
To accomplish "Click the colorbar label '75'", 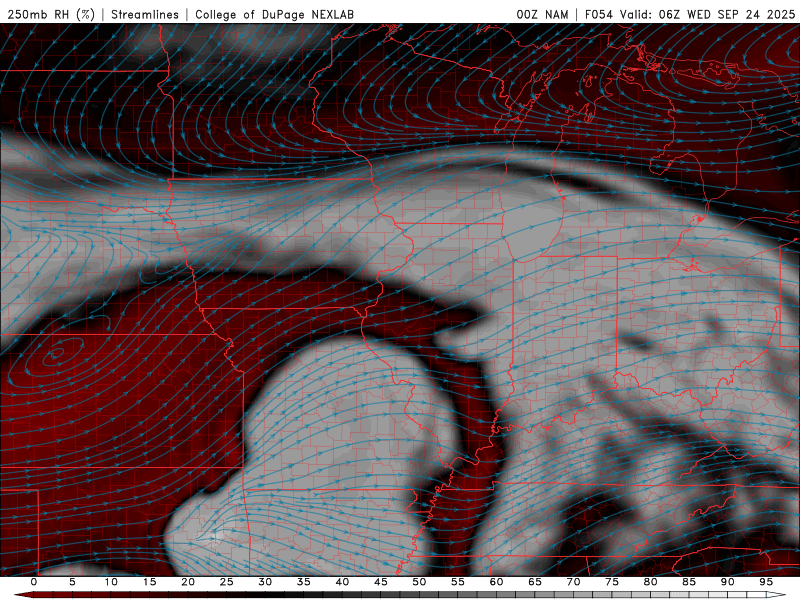I will (x=612, y=582).
